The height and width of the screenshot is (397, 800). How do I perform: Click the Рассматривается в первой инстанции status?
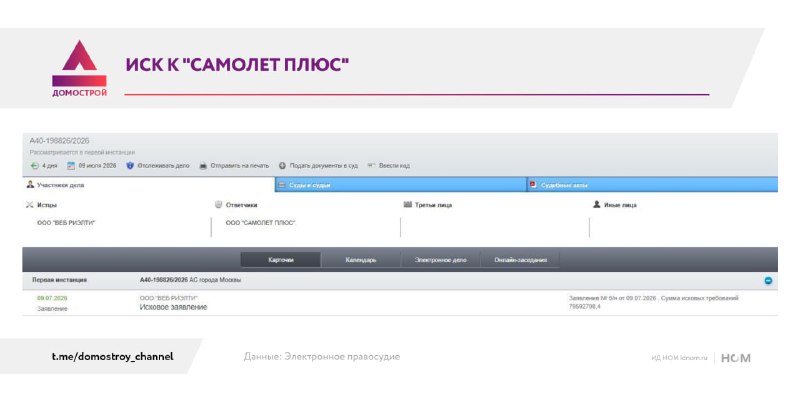click(x=82, y=153)
